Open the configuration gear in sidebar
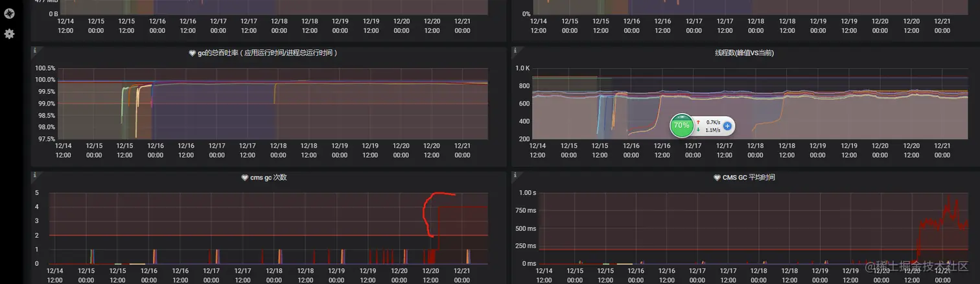980x284 pixels. (9, 34)
